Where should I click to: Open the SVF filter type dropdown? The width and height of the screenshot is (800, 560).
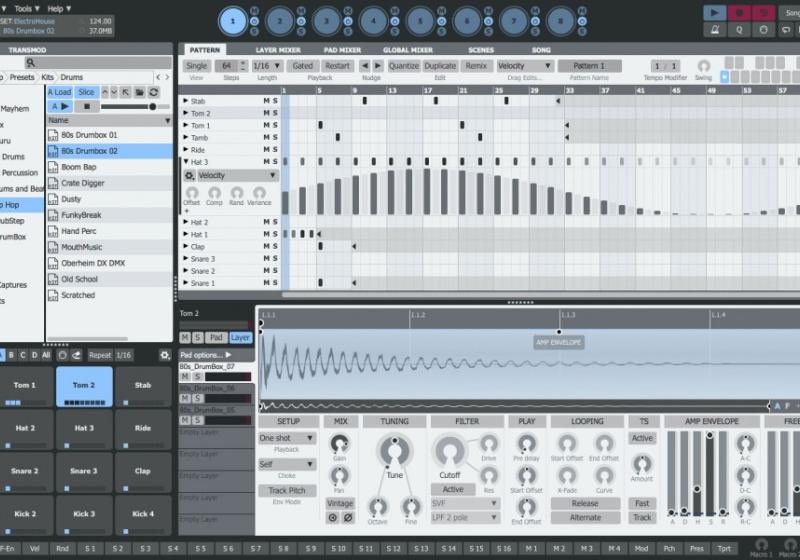coord(465,504)
